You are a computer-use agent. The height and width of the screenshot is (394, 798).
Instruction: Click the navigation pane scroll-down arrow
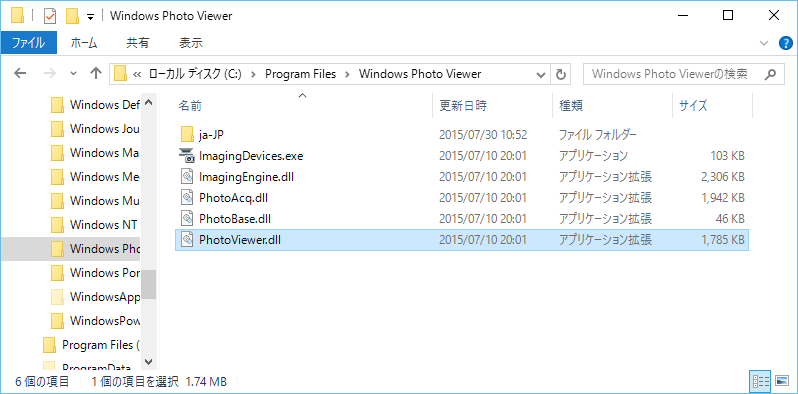pyautogui.click(x=149, y=361)
